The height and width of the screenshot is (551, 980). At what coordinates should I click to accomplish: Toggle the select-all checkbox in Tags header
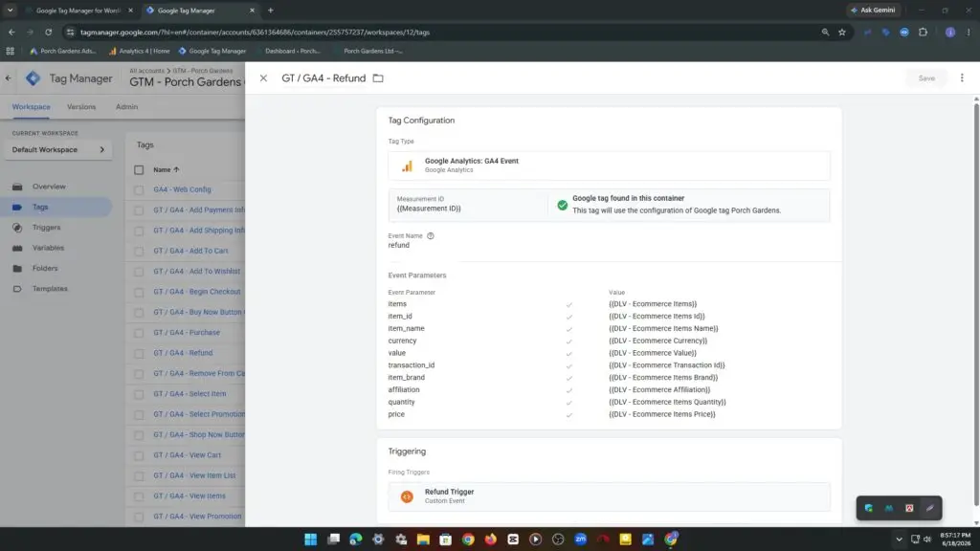tap(139, 170)
